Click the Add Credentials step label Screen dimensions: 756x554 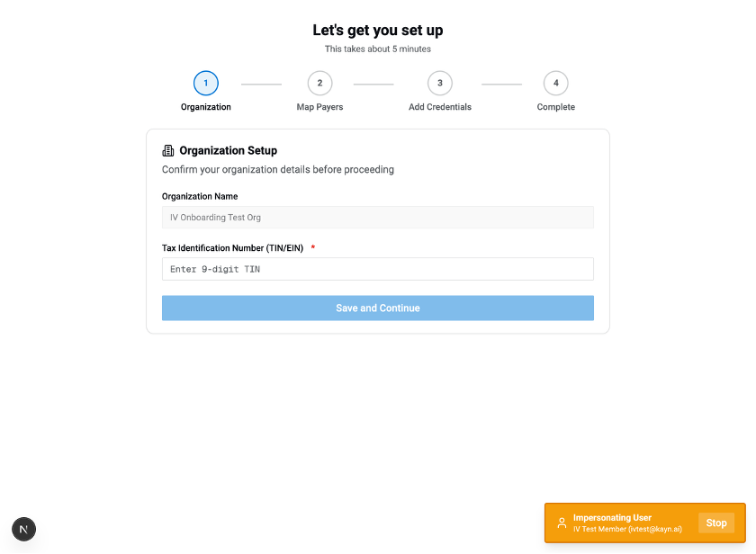click(440, 107)
